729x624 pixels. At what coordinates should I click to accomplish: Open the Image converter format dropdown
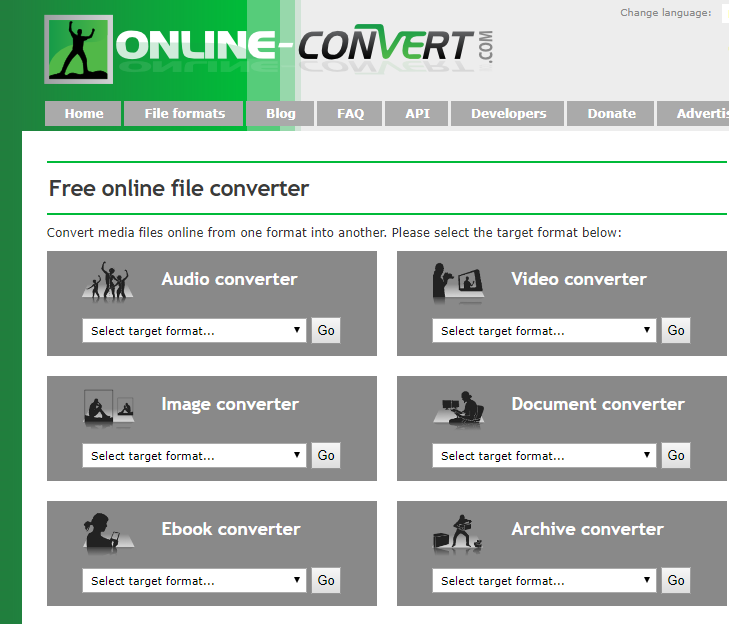coord(194,456)
